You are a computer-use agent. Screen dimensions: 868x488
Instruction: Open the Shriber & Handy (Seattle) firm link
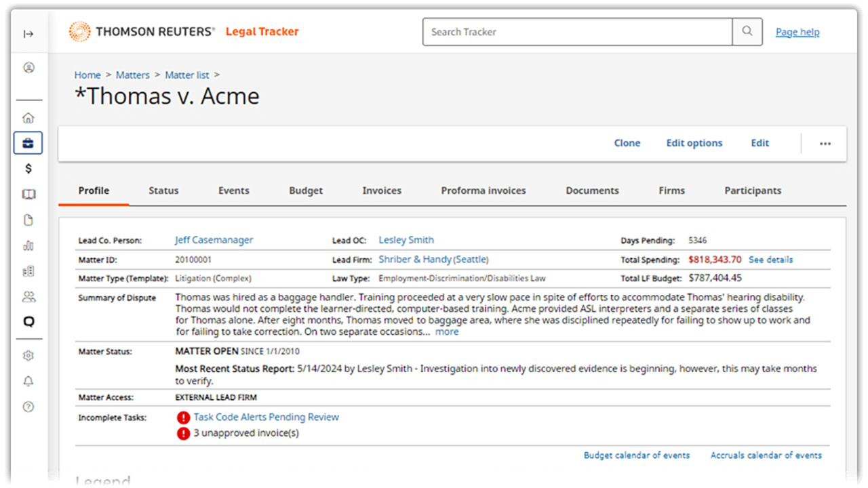coord(433,260)
